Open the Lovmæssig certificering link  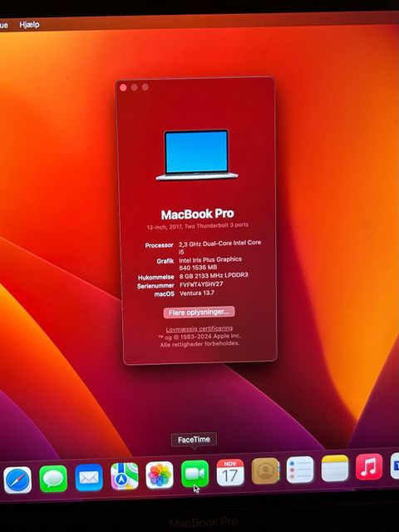click(x=199, y=328)
